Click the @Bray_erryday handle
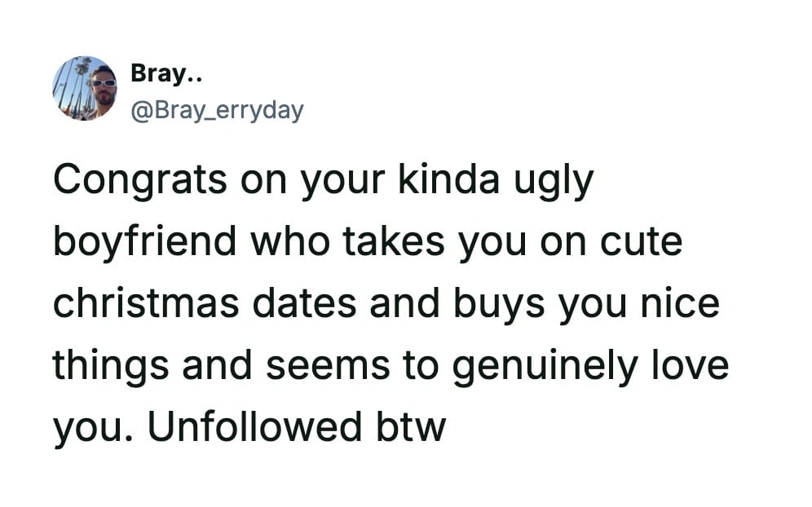Viewport: 812px width, 507px height. [x=217, y=109]
